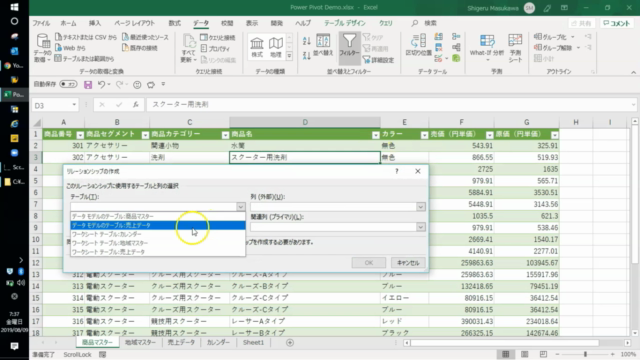The image size is (640, 360).
Task: Click テキストまたは CSV から import icon
Action: click(x=58, y=37)
